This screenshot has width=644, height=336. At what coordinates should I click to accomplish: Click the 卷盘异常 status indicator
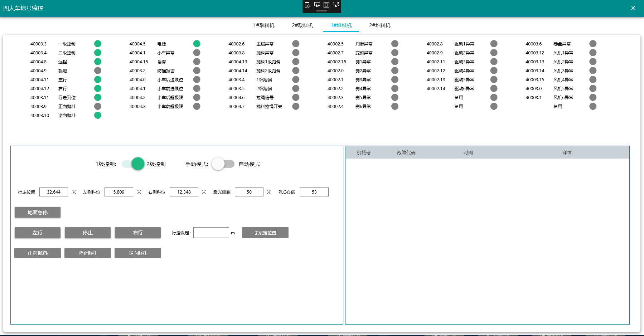tap(593, 44)
